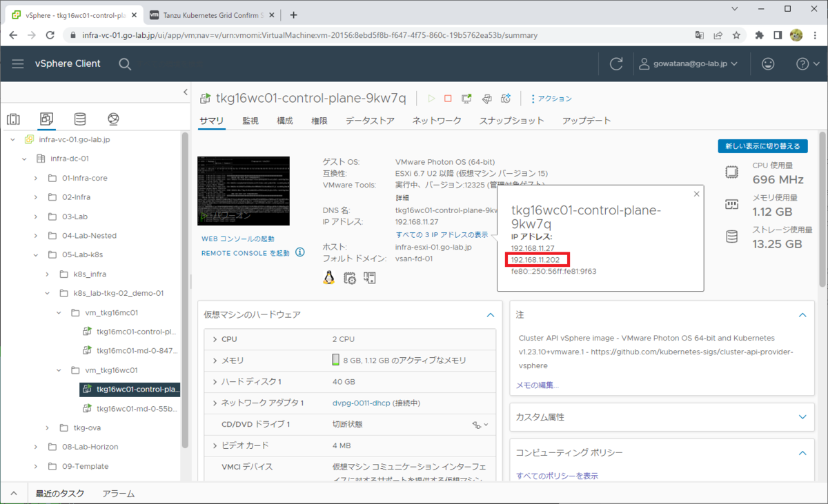
Task: Click すべてのポリシーを表示 link
Action: pos(558,476)
